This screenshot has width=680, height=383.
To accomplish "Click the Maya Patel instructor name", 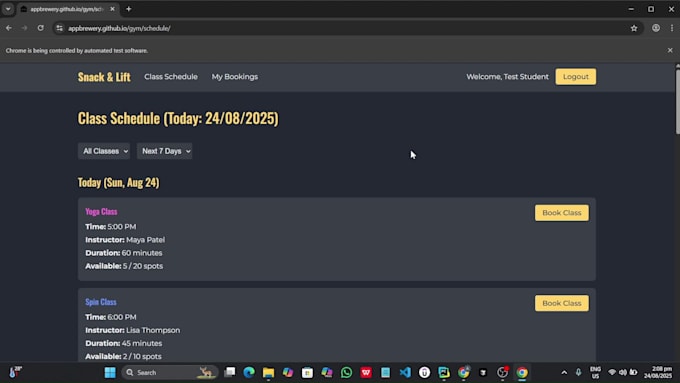I will click(145, 240).
